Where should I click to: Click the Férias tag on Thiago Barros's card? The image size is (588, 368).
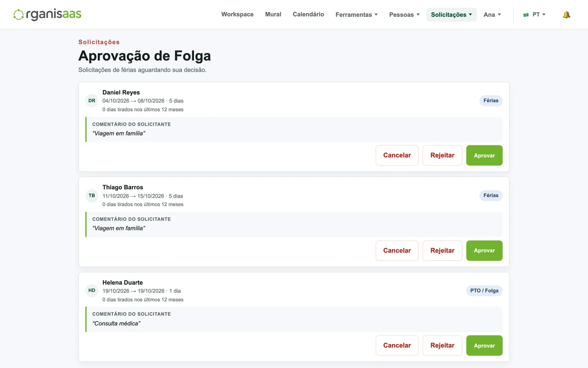(491, 196)
